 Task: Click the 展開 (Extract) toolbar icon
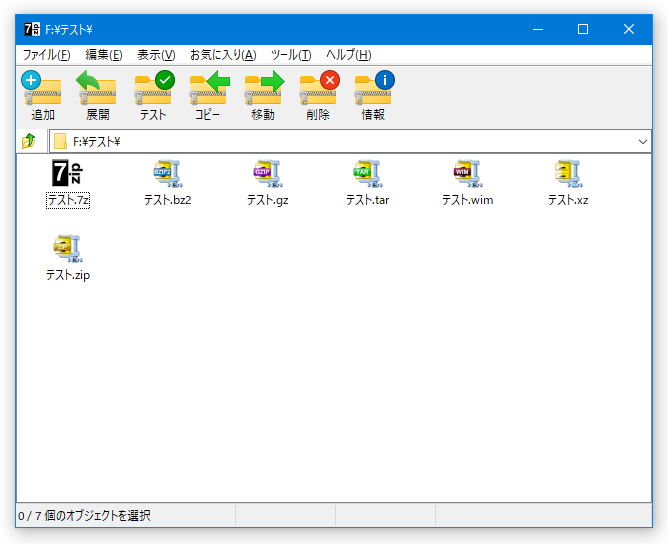pos(97,95)
